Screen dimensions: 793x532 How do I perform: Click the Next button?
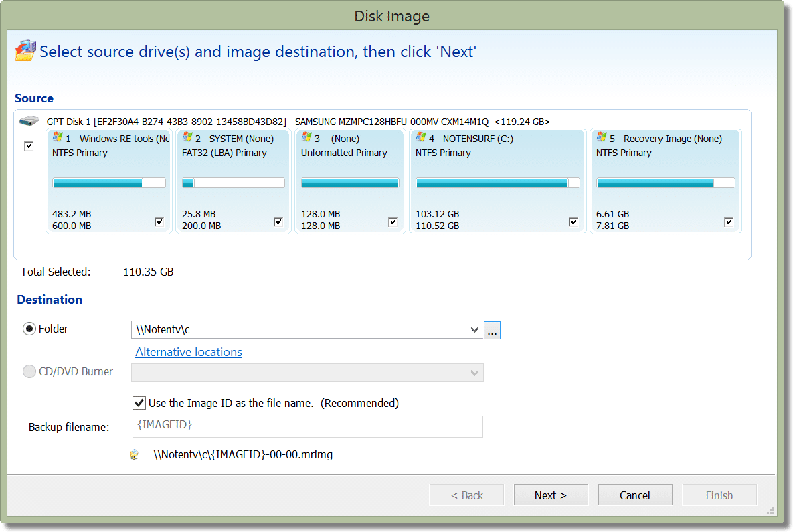click(550, 495)
